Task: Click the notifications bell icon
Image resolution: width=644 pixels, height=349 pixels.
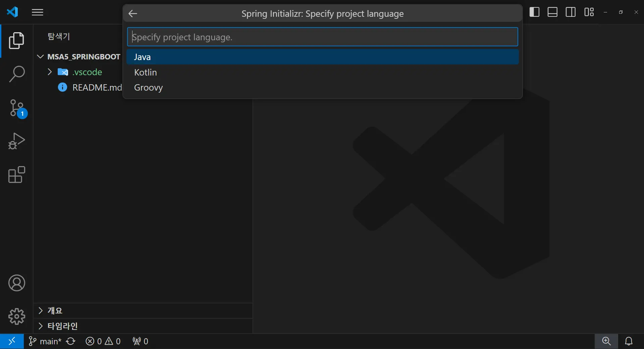Action: click(629, 341)
